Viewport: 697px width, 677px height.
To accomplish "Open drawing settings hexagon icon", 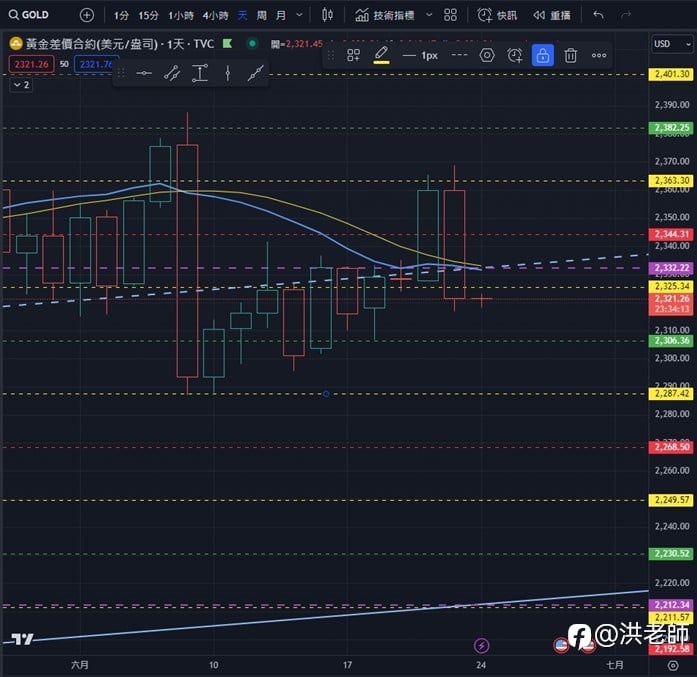I will [x=487, y=56].
